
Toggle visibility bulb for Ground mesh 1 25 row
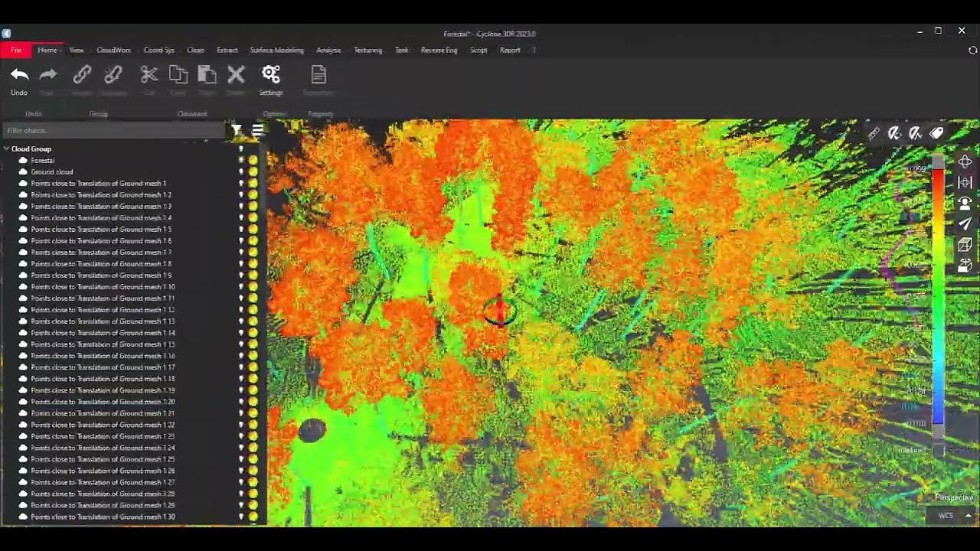tap(241, 459)
